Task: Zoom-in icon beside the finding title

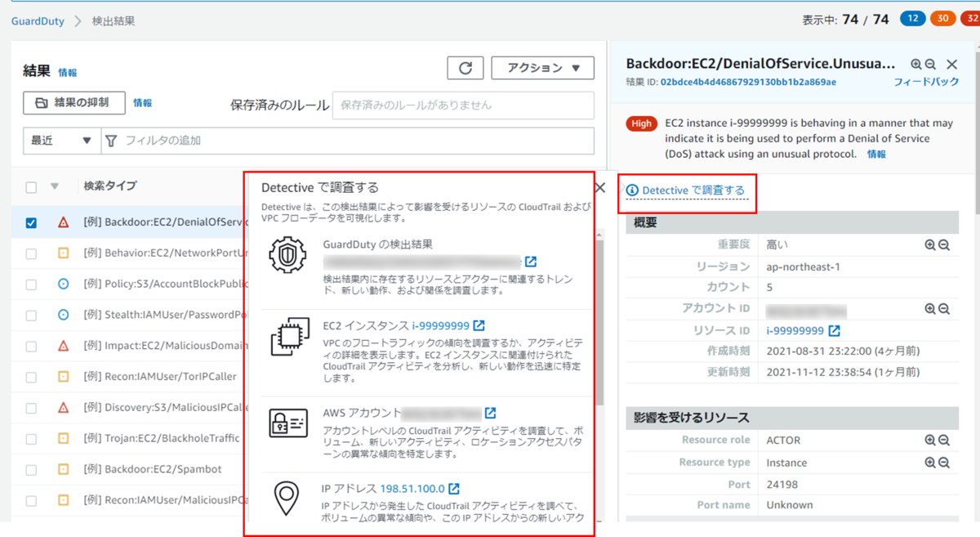Action: (x=916, y=64)
